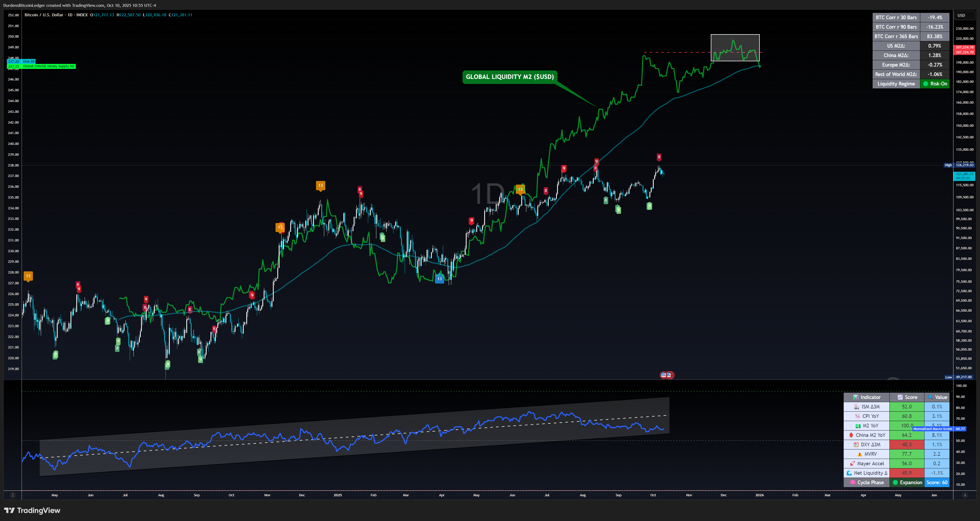
Task: Select the blue 13 marker near April
Action: [439, 279]
